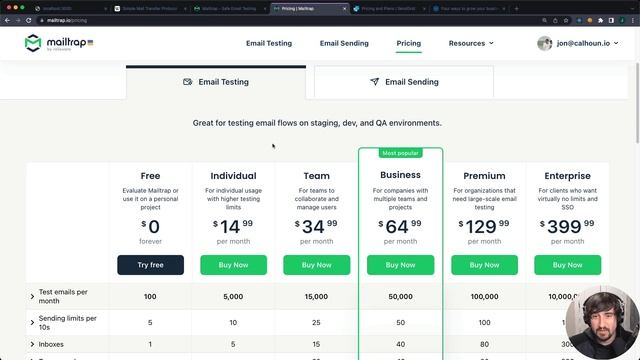This screenshot has height=360, width=640.
Task: Open Email Sending in top navigation
Action: point(344,43)
